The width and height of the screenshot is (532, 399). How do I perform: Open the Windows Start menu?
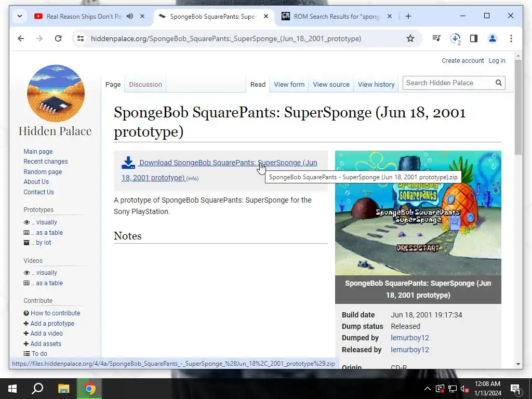pos(12,389)
